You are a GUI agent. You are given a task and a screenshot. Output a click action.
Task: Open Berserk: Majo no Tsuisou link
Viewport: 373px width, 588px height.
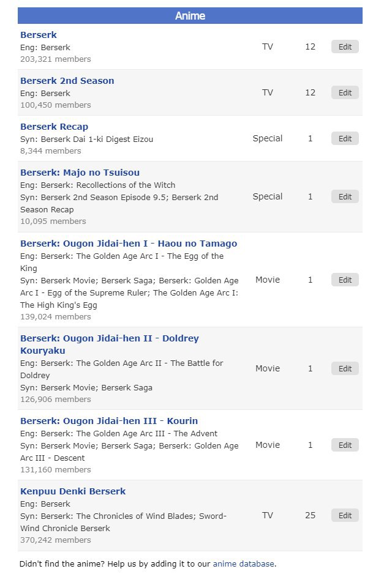80,173
